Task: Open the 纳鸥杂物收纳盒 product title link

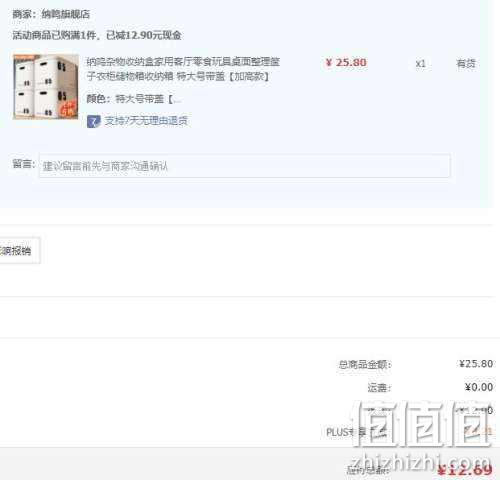Action: point(183,69)
